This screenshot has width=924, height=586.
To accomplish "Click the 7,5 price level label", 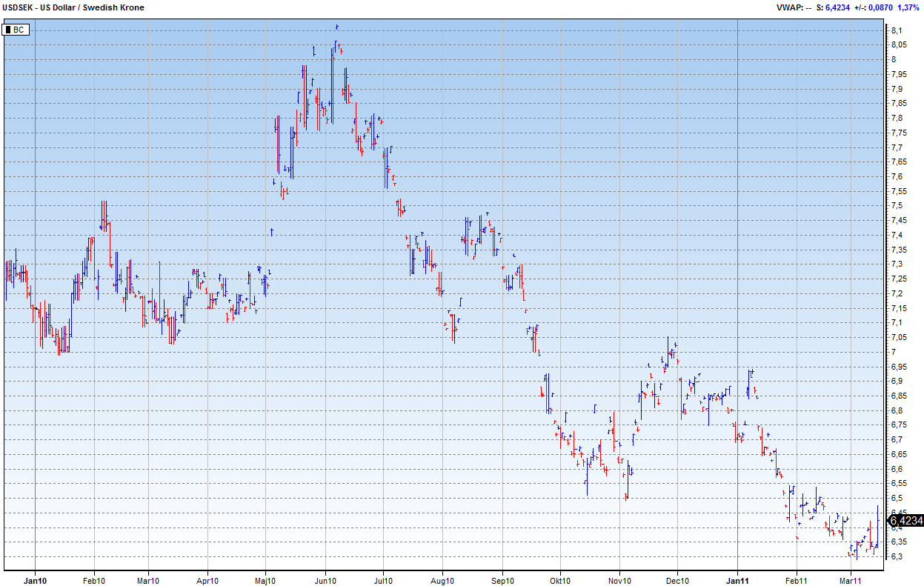I will coord(896,206).
